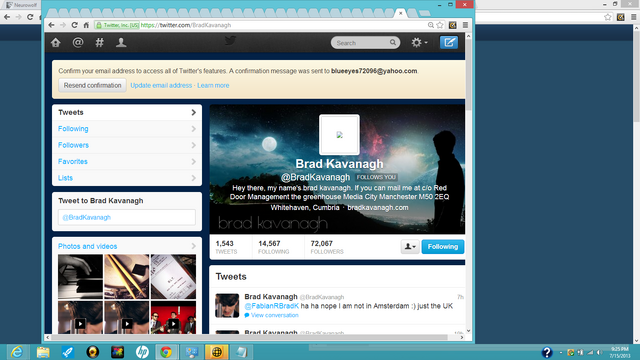The image size is (640, 360).
Task: Click @FabianRBradK mention in tweet
Action: point(271,306)
